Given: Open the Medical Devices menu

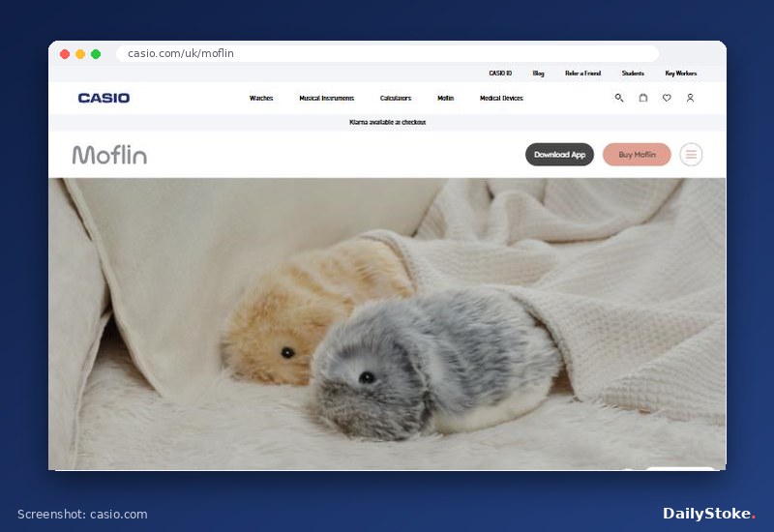Looking at the screenshot, I should pos(501,99).
